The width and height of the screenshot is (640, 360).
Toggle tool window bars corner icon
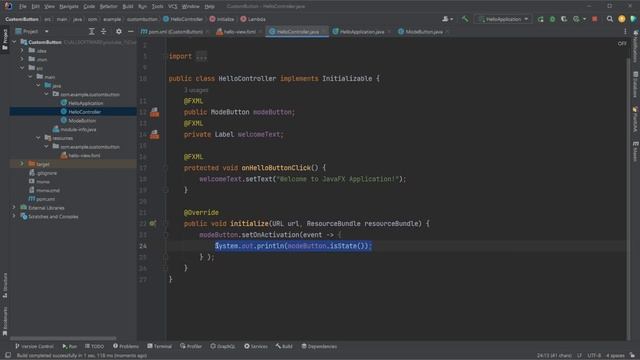point(8,356)
